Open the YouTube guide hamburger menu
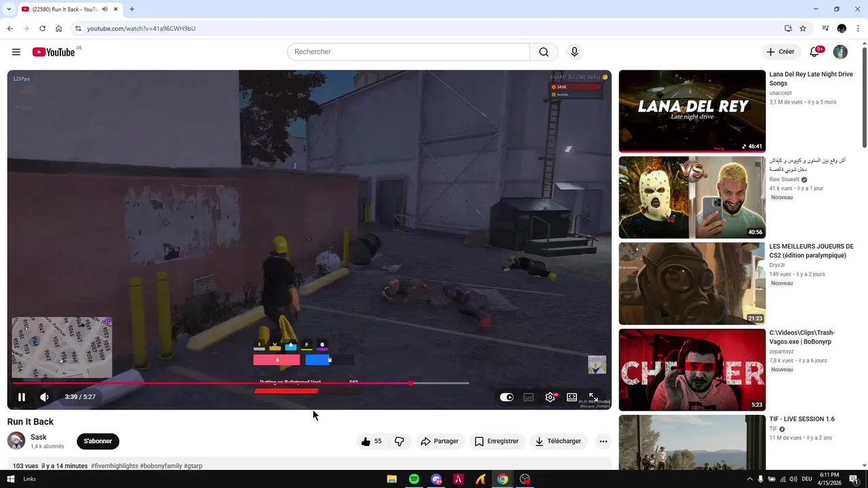The image size is (868, 488). [x=16, y=52]
